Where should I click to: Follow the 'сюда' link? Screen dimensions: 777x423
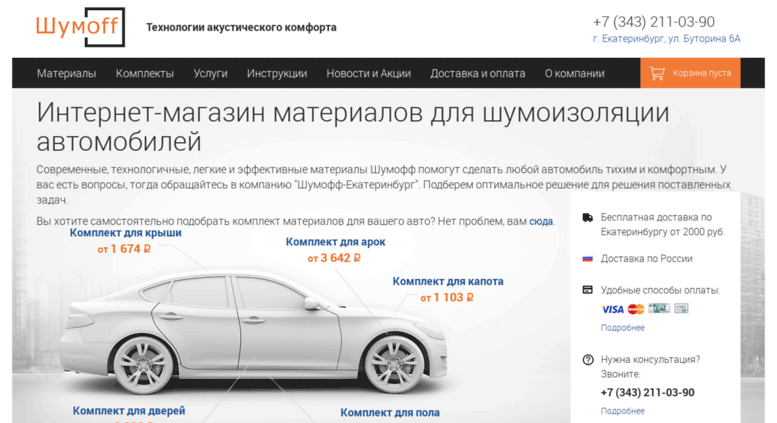click(x=541, y=221)
